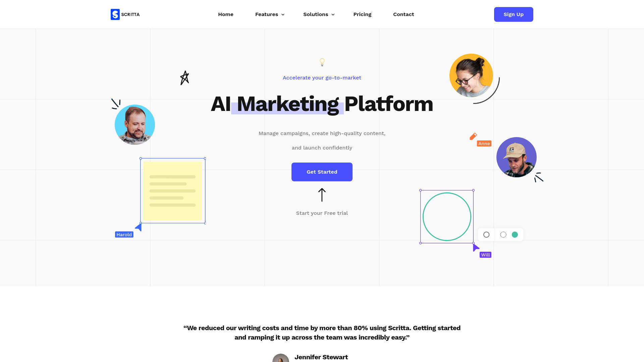Expand the Features dropdown menu
This screenshot has height=362, width=644.
270,14
